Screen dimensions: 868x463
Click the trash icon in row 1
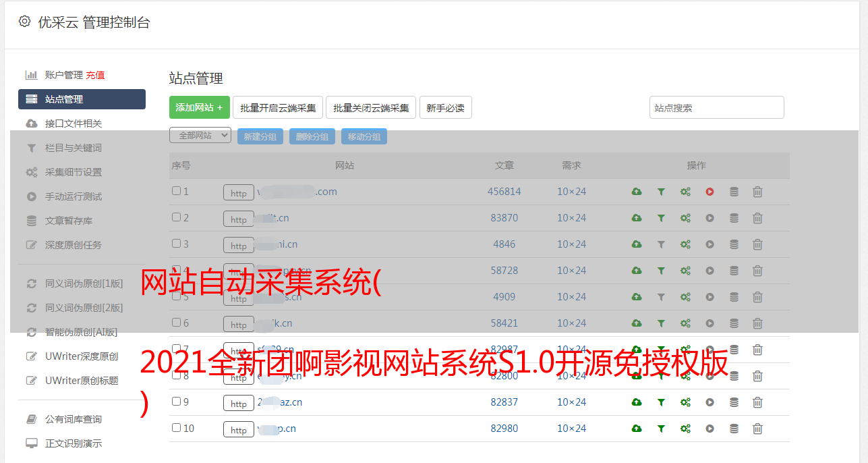coord(757,192)
